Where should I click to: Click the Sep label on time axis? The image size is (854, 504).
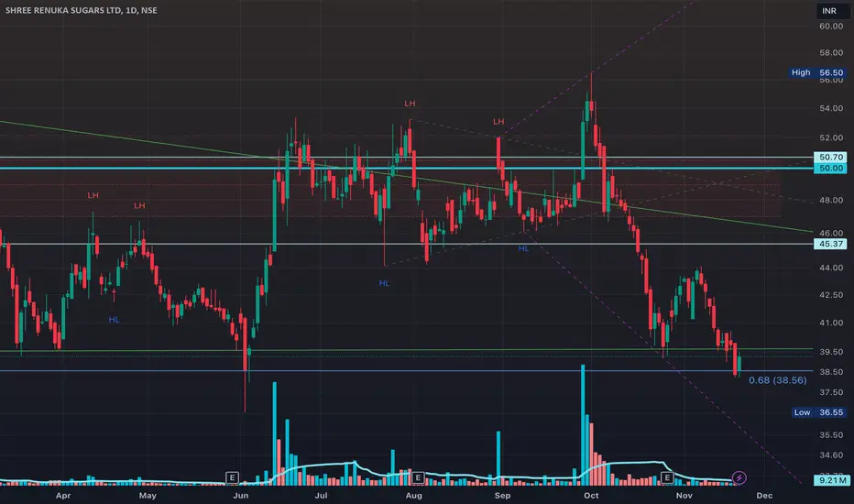[x=502, y=495]
